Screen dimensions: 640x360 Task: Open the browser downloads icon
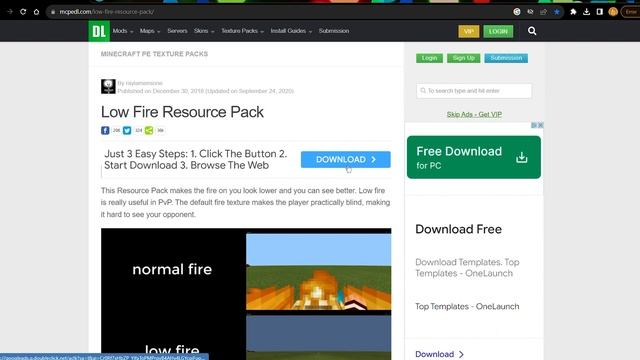(x=587, y=12)
